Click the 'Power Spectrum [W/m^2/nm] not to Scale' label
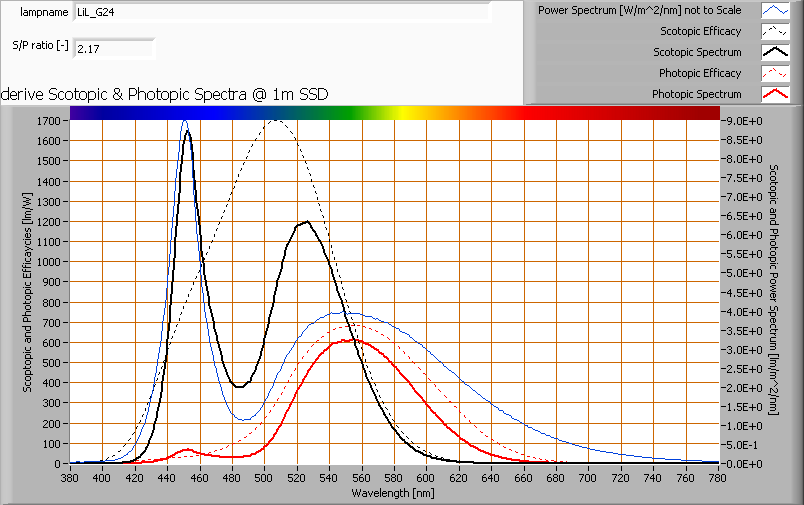This screenshot has width=804, height=505. click(639, 10)
